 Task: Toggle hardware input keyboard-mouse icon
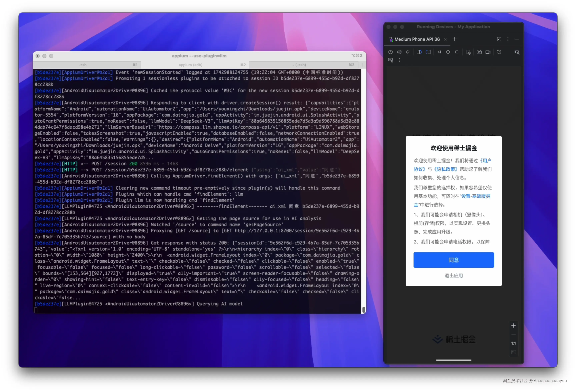391,60
